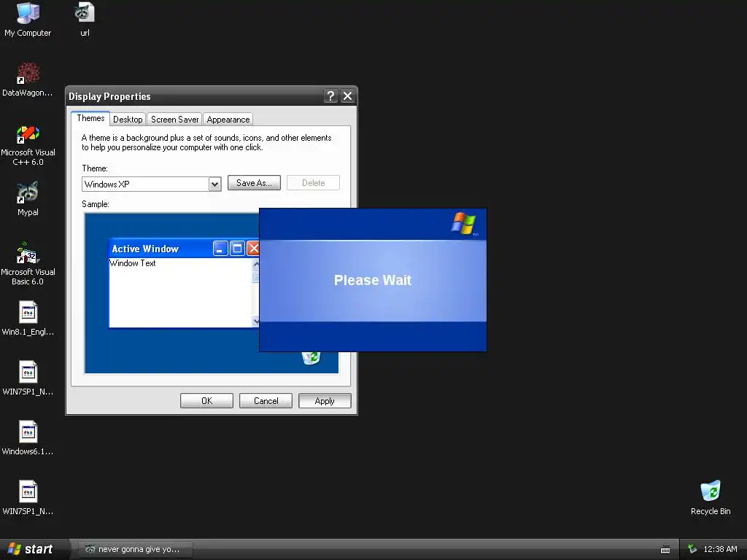Select the Mypal raccoon shortcut icon
The width and height of the screenshot is (747, 560).
pyautogui.click(x=28, y=199)
